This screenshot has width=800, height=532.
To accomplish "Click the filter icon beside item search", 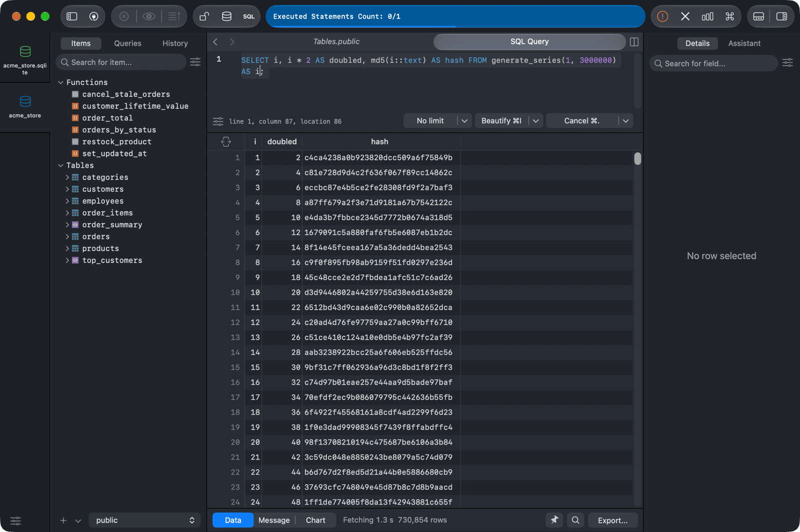I will tap(195, 62).
